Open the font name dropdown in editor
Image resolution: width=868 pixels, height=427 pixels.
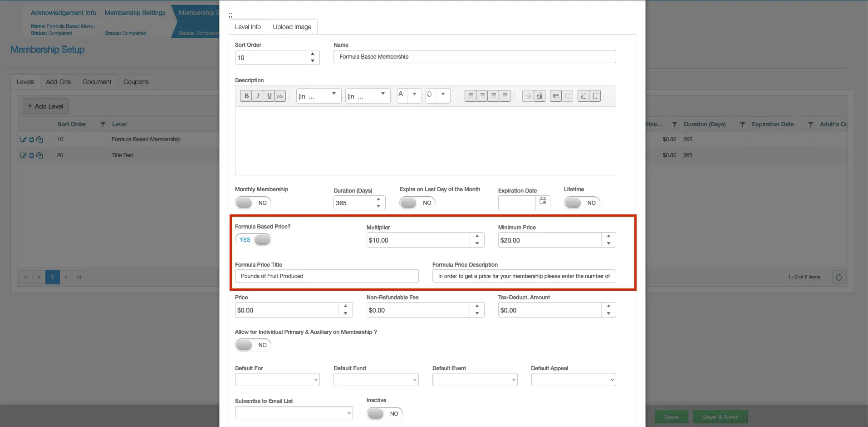click(x=319, y=96)
